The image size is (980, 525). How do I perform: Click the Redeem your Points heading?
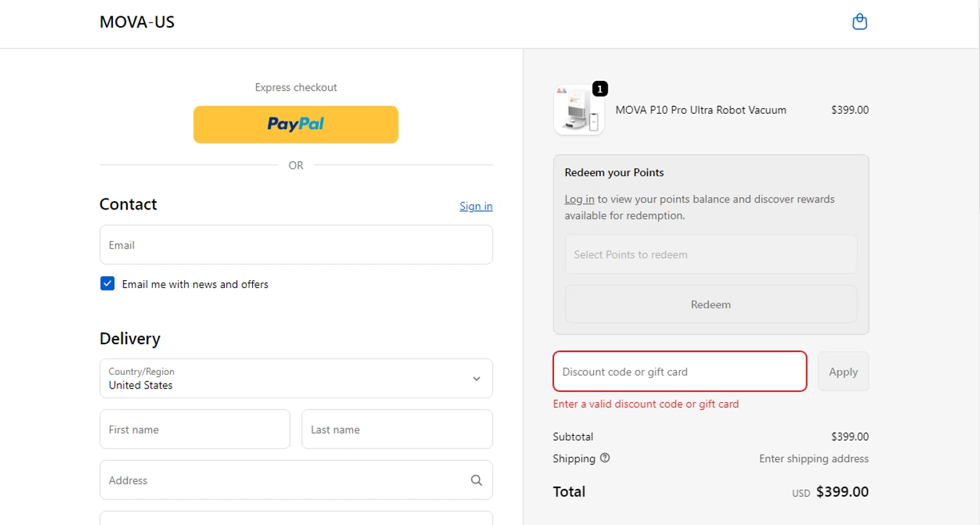[x=614, y=172]
